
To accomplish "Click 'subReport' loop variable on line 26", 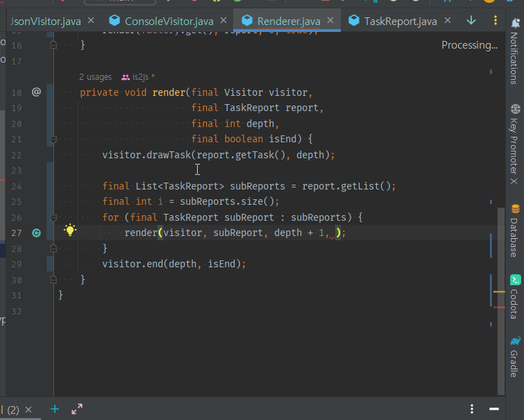I will [x=249, y=217].
